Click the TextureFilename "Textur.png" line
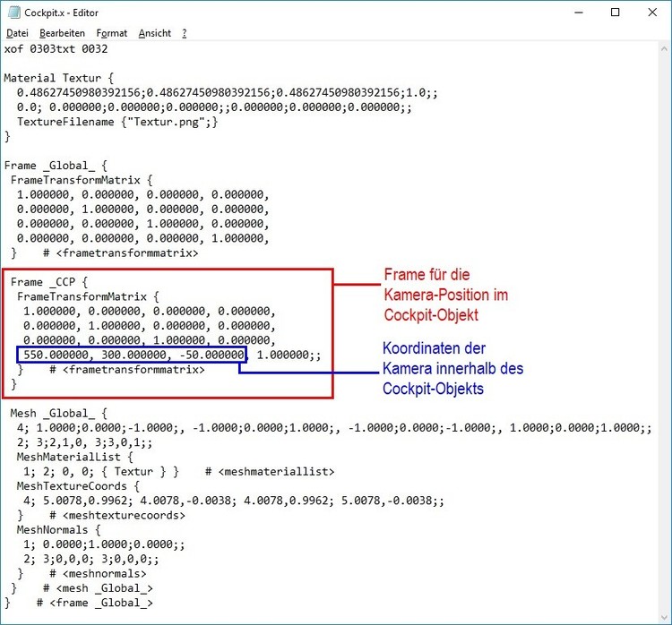Image resolution: width=672 pixels, height=625 pixels. coord(117,122)
